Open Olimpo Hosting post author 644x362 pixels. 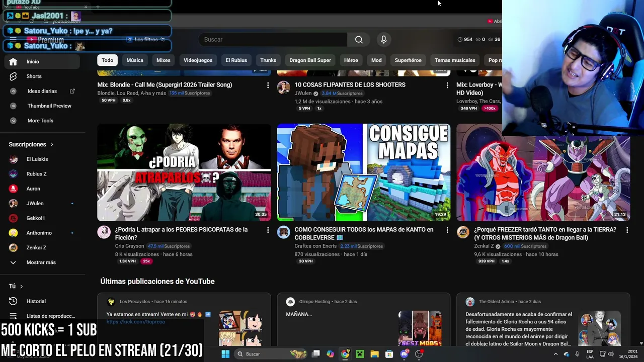tap(314, 302)
